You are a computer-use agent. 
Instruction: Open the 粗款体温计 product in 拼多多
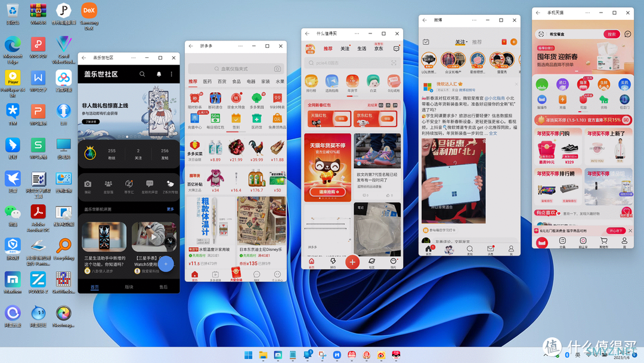click(210, 232)
